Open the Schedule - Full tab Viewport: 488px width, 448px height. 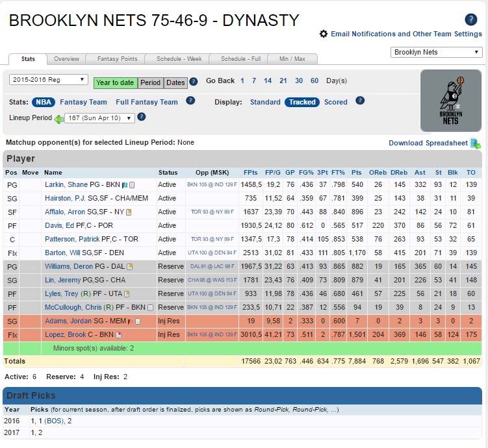click(240, 59)
